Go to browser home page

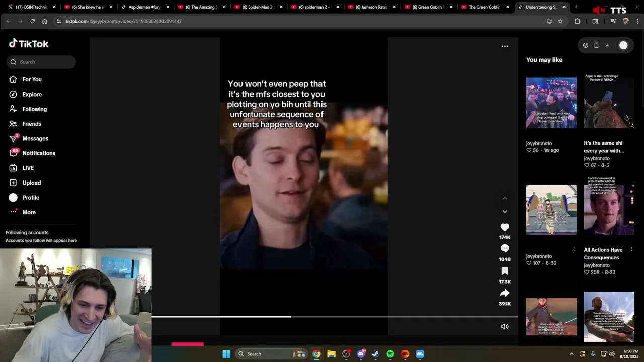44,21
